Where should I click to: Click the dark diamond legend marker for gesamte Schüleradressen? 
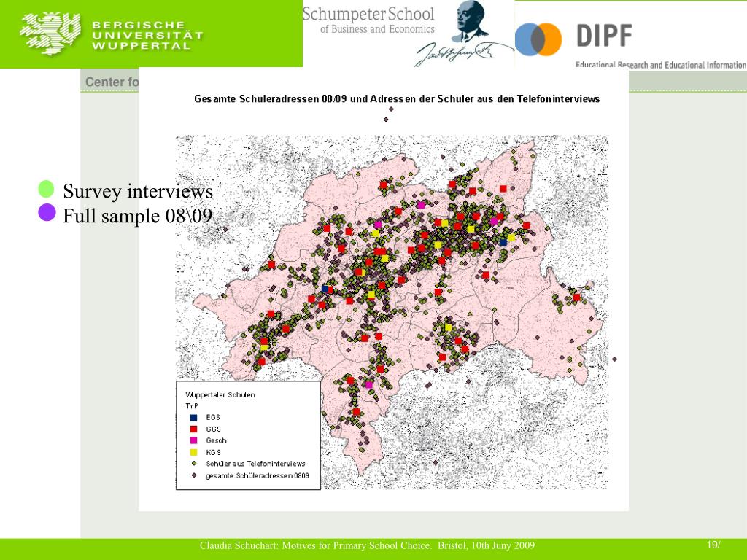194,475
